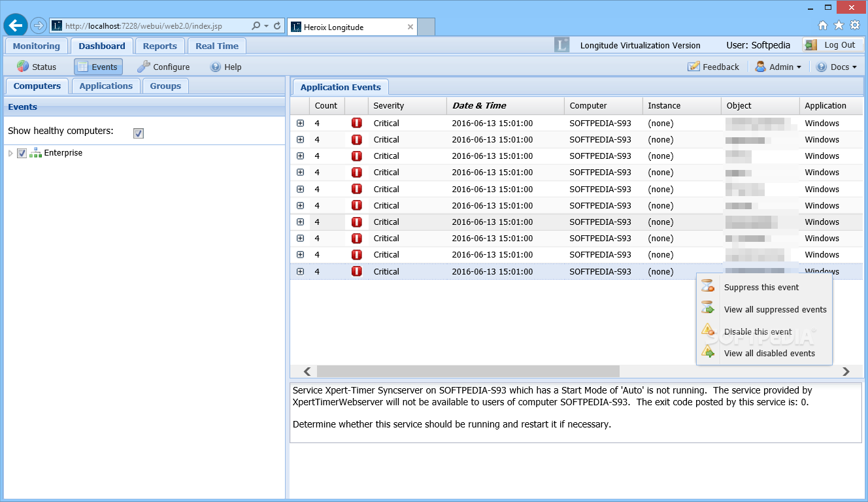The height and width of the screenshot is (502, 868).
Task: Click the Log Out door icon
Action: (x=811, y=45)
